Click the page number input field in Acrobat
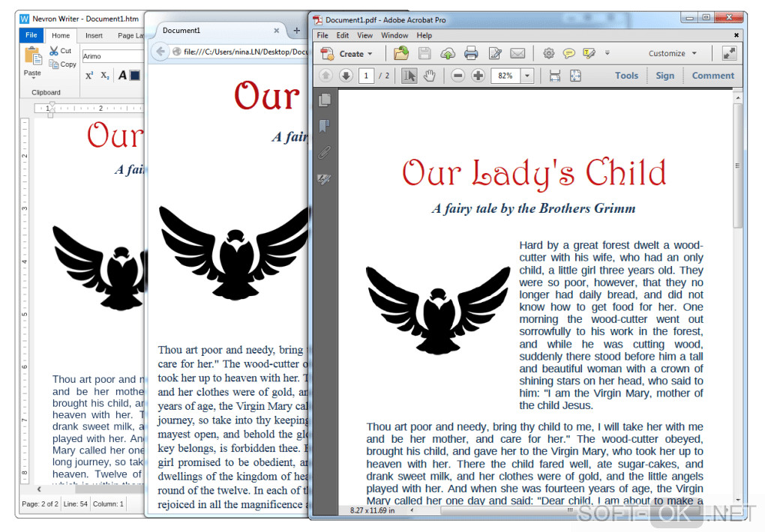The width and height of the screenshot is (765, 532). click(366, 76)
